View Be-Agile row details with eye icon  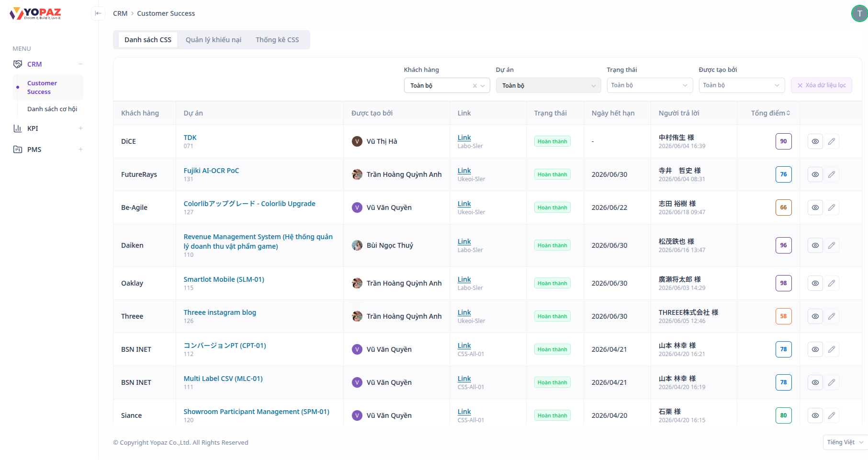click(815, 207)
